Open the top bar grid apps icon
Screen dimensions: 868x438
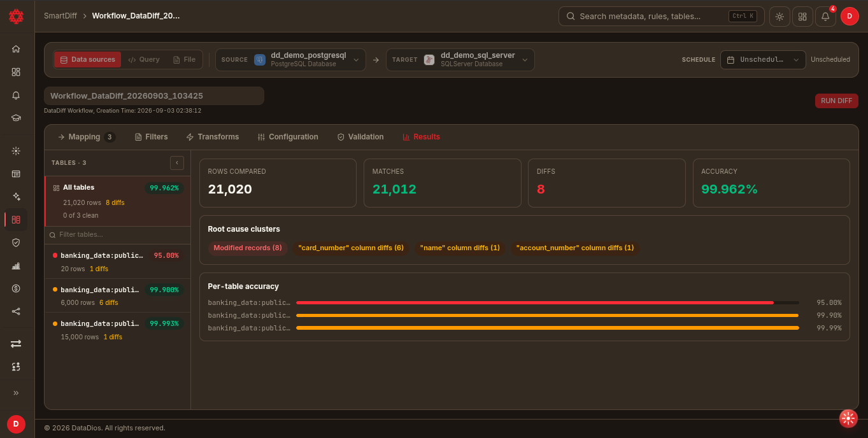coord(802,17)
